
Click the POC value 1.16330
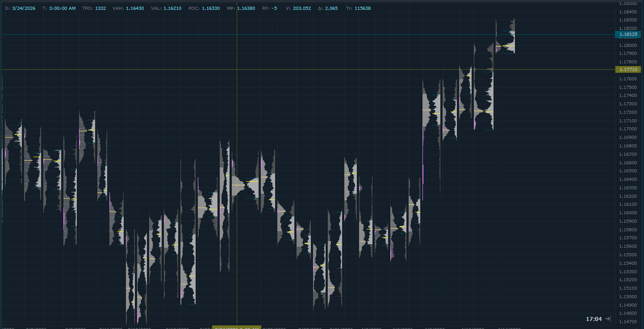click(211, 8)
